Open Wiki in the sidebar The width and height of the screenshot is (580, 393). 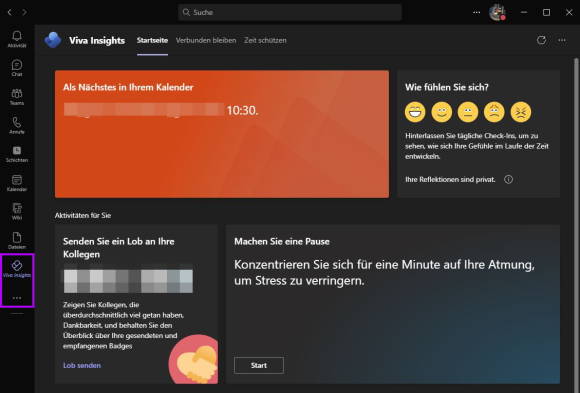pos(17,212)
